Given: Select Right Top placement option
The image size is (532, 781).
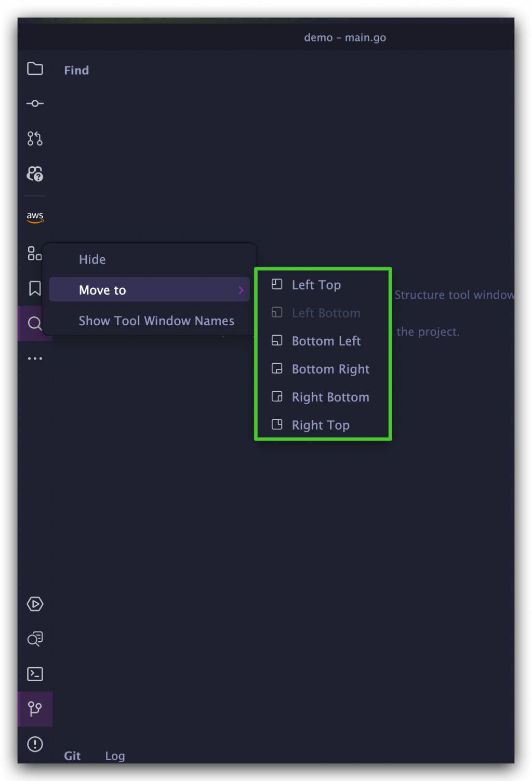Looking at the screenshot, I should click(x=320, y=425).
